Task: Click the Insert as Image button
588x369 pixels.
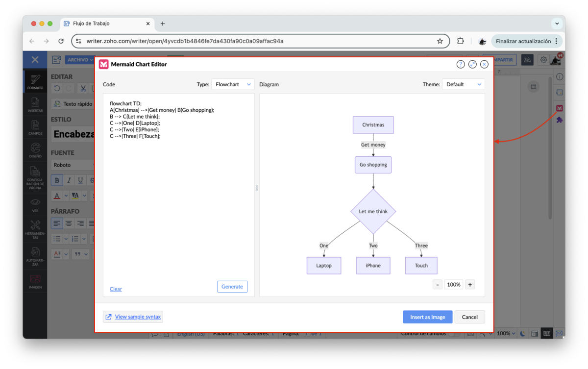Action: pyautogui.click(x=427, y=317)
